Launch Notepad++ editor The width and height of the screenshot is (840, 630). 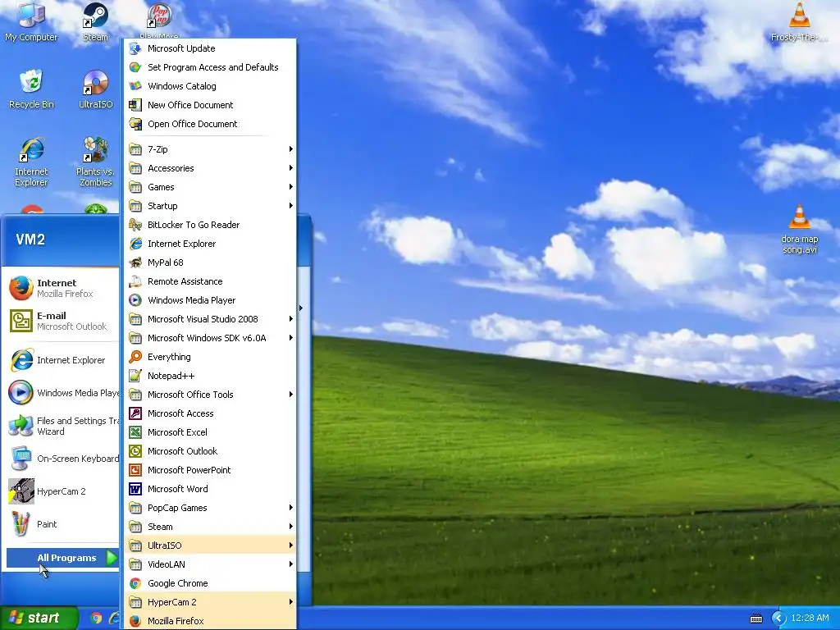(210, 376)
